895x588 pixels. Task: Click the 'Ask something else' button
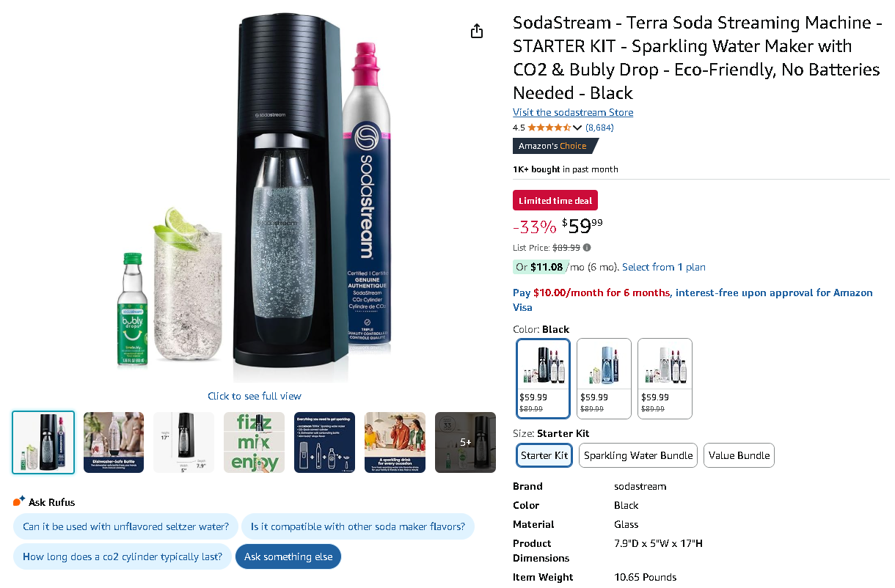[288, 556]
